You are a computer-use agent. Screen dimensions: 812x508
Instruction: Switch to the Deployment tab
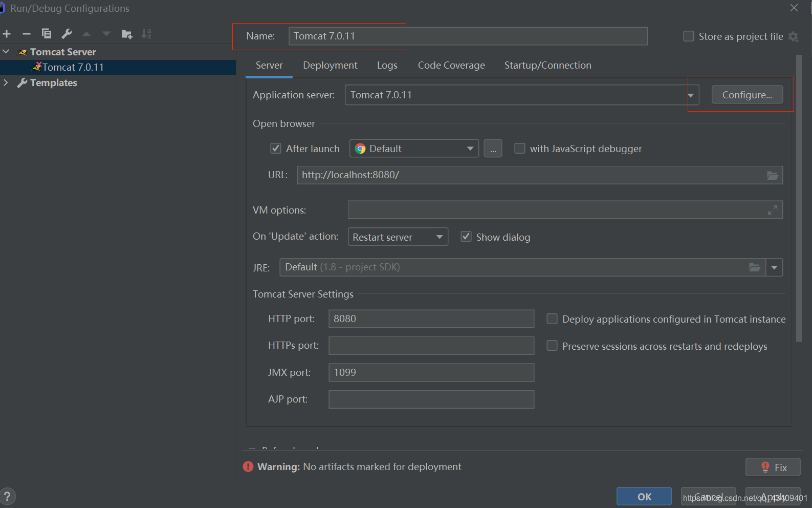pyautogui.click(x=330, y=66)
